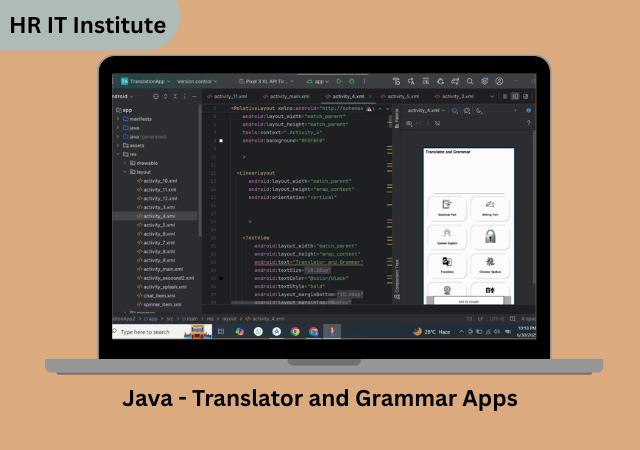Image resolution: width=640 pixels, height=450 pixels.
Task: Open Project panel options kebab menu
Action: click(184, 96)
